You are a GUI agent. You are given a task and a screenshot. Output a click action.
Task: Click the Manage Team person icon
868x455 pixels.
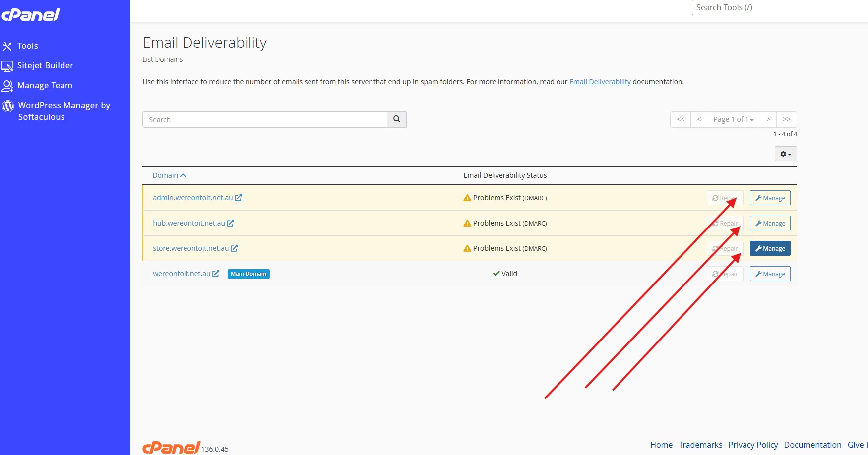(7, 86)
